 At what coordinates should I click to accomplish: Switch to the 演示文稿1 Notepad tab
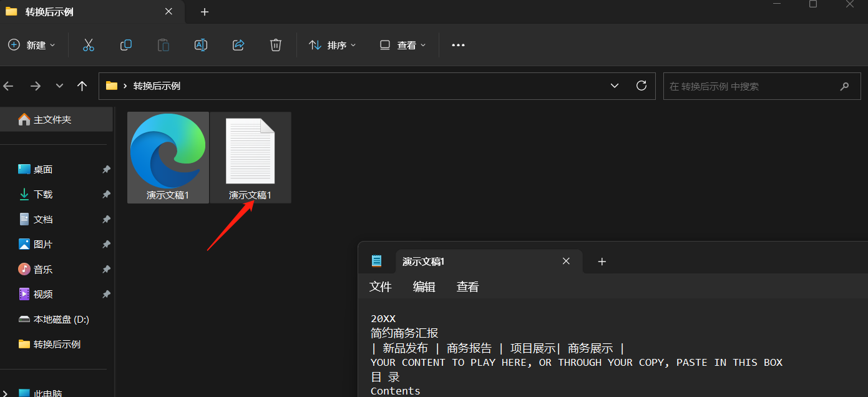(424, 261)
